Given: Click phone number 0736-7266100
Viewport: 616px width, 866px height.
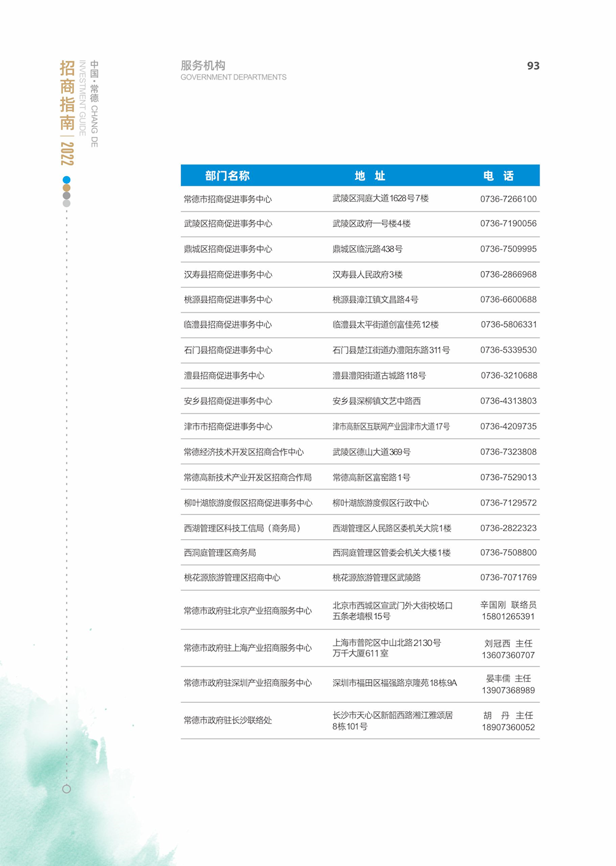Looking at the screenshot, I should [x=508, y=198].
